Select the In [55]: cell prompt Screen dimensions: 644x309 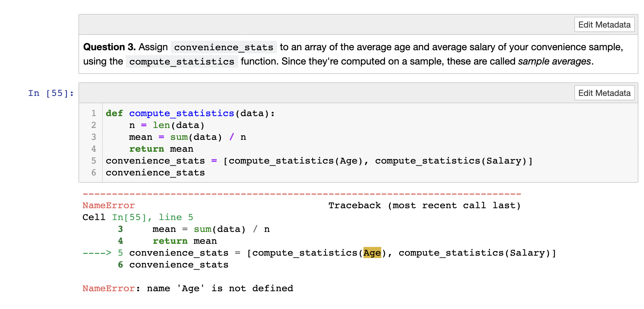point(51,93)
